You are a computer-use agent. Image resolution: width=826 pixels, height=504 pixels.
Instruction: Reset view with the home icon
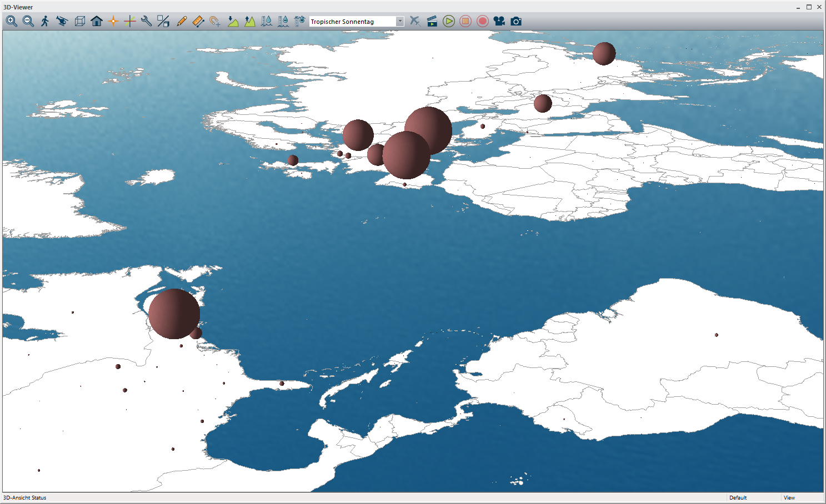coord(97,21)
